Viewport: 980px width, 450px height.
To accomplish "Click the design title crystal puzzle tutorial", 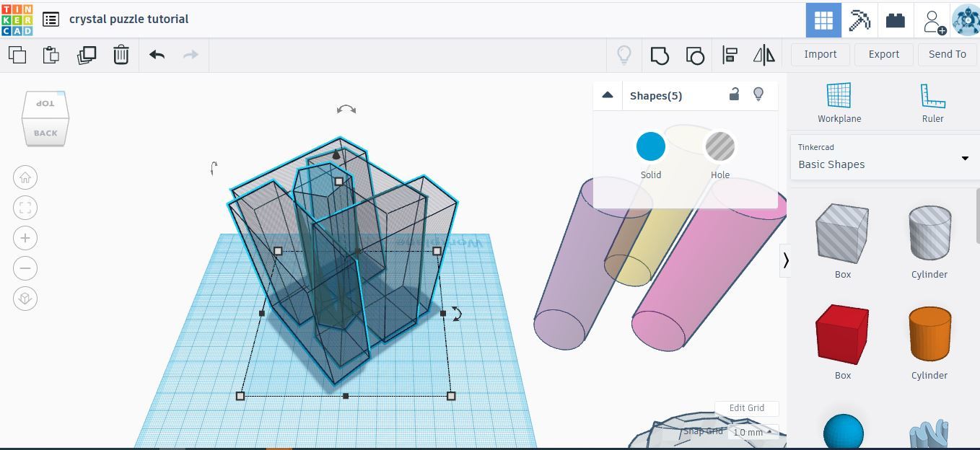I will click(128, 19).
